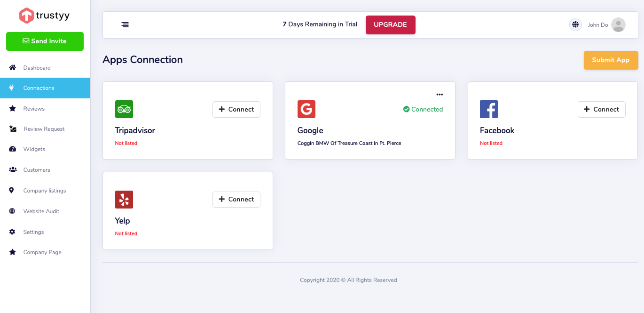Open Company Page in the sidebar
The image size is (644, 313).
[42, 252]
